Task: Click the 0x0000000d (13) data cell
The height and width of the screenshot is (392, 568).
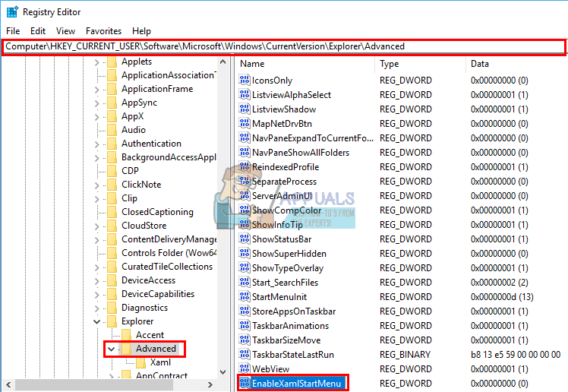Action: click(502, 297)
